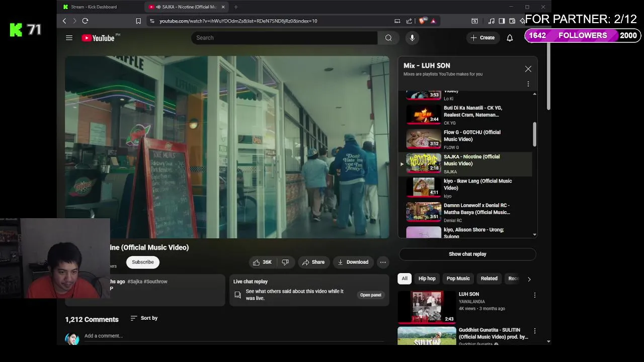This screenshot has height=362, width=644.
Task: Click the #Sajka hashtag link
Action: pos(135,282)
